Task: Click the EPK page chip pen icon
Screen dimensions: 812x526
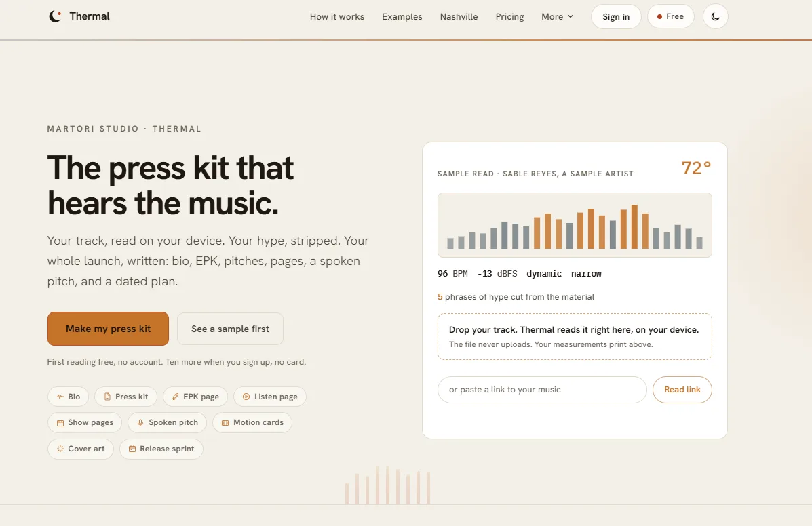Action: [x=176, y=397]
